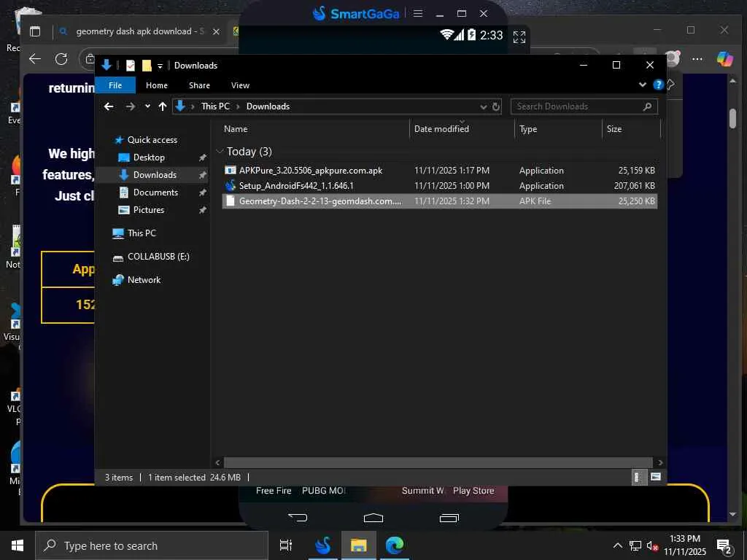This screenshot has height=560, width=747.
Task: Expand recent locations dropdown in Explorer
Action: [x=147, y=106]
